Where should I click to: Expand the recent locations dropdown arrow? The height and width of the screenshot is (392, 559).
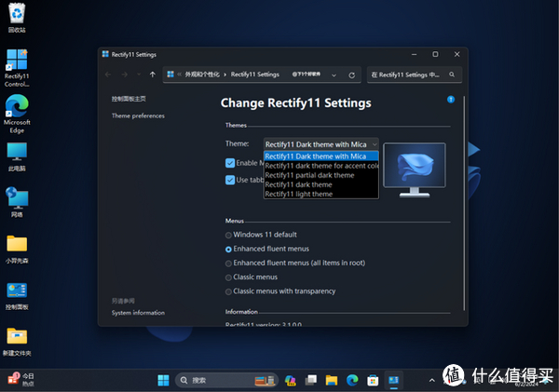pos(139,74)
